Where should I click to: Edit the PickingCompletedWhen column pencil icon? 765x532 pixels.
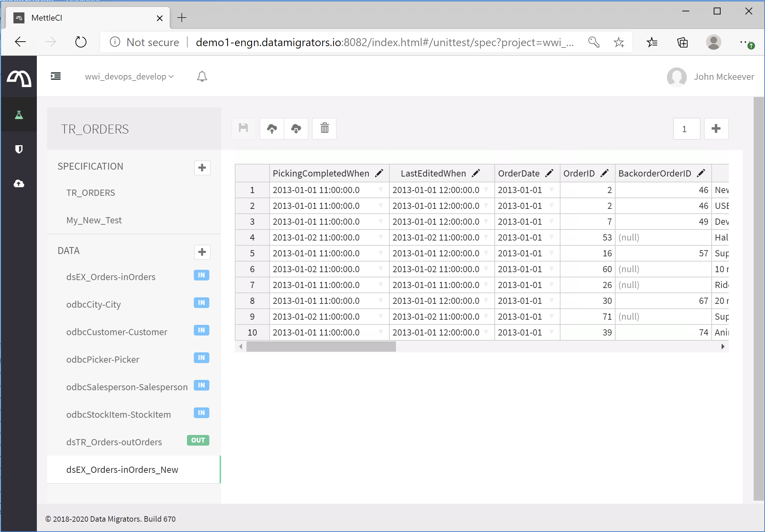click(379, 173)
